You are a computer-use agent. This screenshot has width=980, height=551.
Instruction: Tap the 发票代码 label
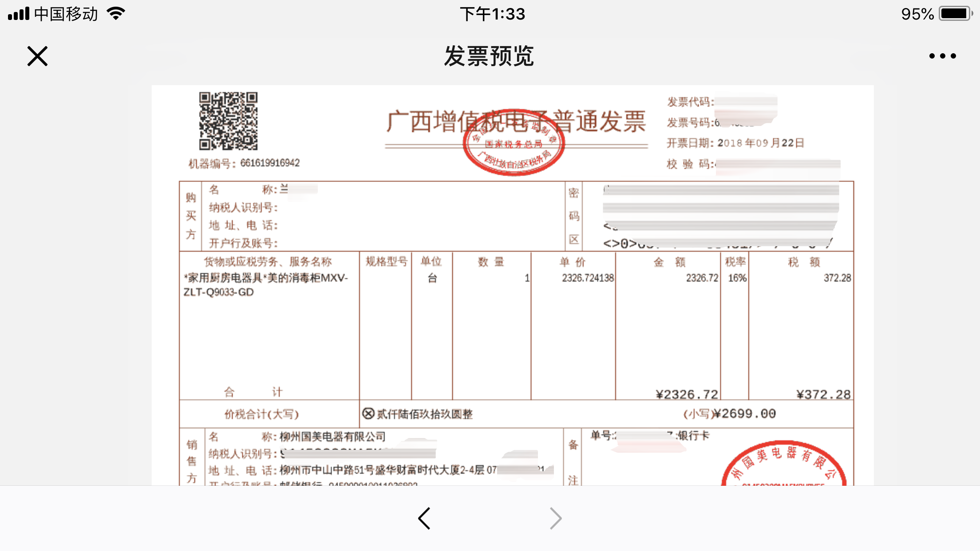(690, 102)
